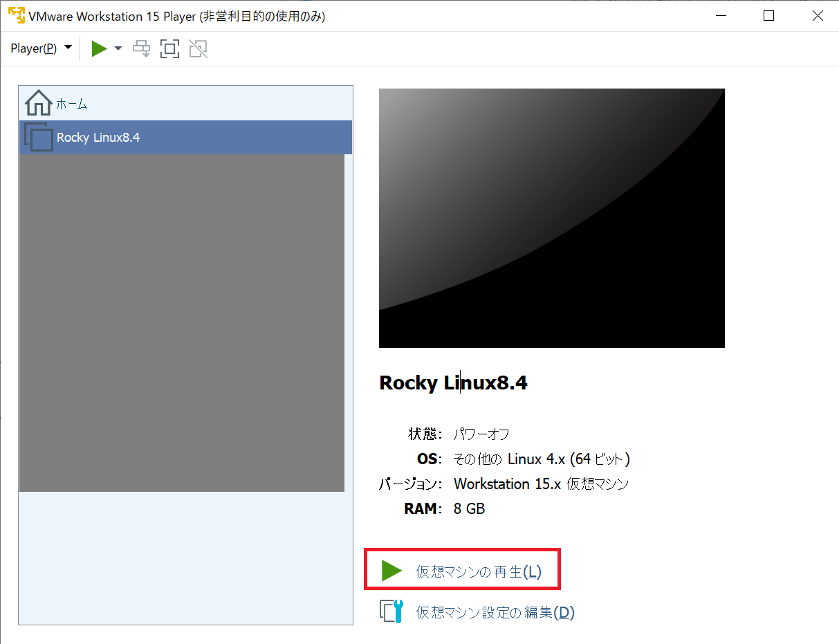Screen dimensions: 839x644
Task: Click Workstation 15.x 仮想マシン version text
Action: [x=541, y=484]
